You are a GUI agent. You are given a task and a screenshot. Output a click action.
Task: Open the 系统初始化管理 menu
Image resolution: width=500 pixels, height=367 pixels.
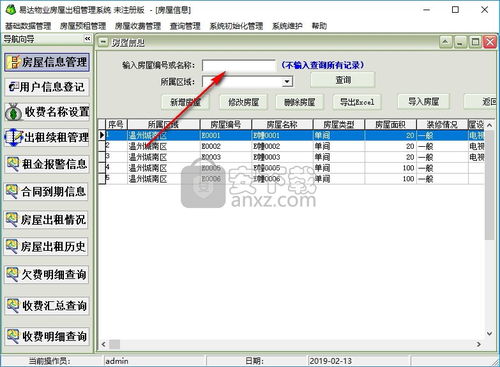pyautogui.click(x=236, y=26)
